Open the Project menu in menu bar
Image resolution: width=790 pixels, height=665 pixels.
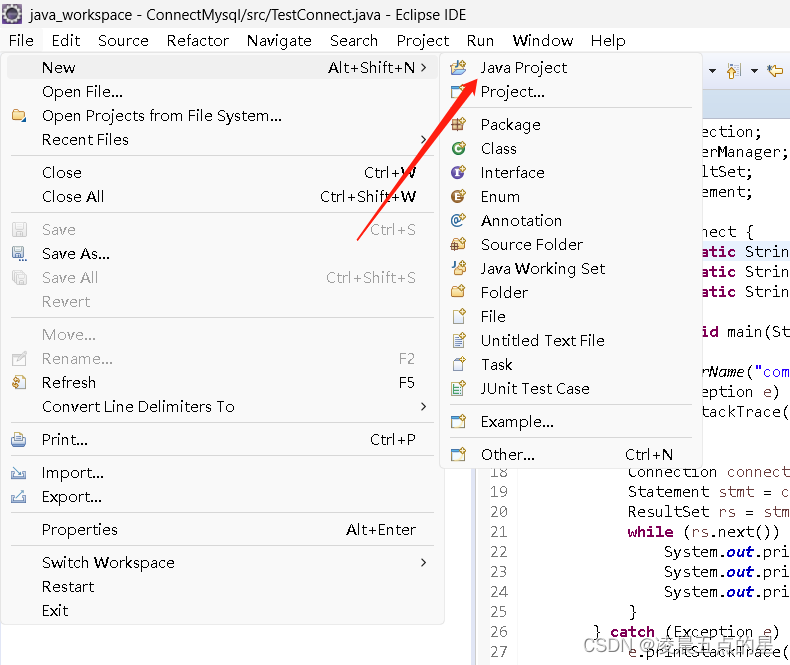422,40
